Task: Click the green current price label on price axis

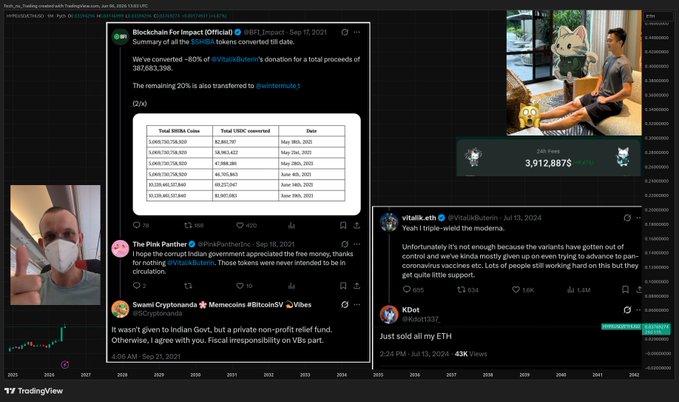Action: pyautogui.click(x=656, y=329)
